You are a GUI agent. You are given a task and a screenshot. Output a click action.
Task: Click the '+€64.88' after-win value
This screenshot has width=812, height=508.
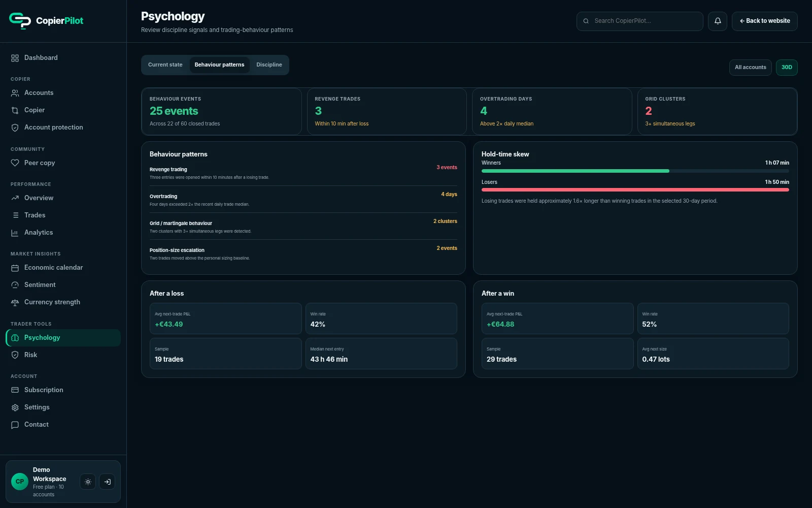point(500,325)
